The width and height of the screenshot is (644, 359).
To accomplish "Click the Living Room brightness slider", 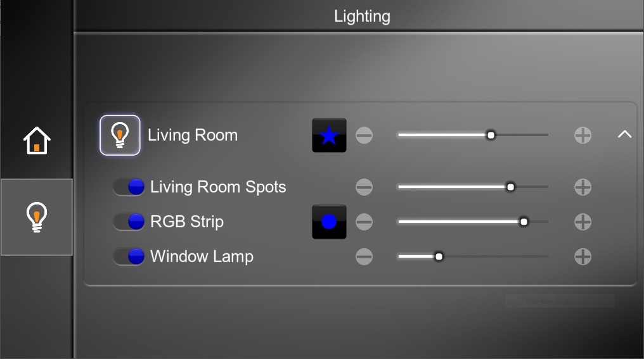I will (473, 135).
